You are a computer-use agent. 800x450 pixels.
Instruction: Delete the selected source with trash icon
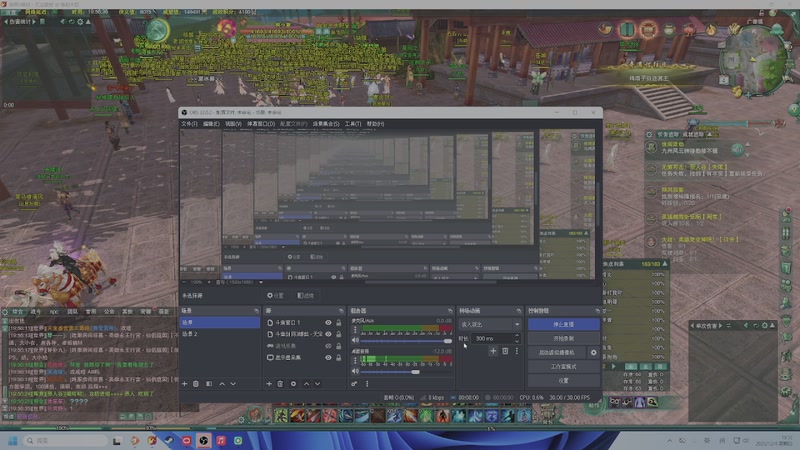(x=280, y=384)
